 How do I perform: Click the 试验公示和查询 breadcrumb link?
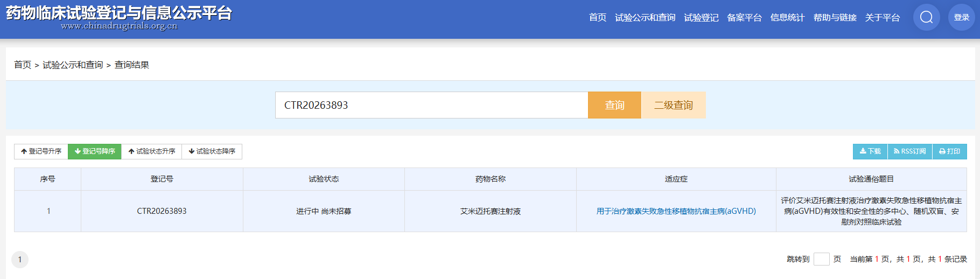73,65
